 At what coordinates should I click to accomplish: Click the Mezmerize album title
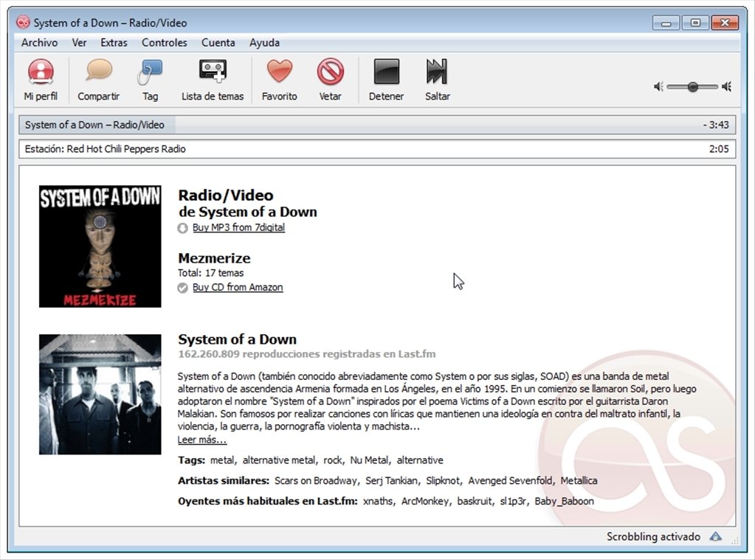tap(214, 258)
